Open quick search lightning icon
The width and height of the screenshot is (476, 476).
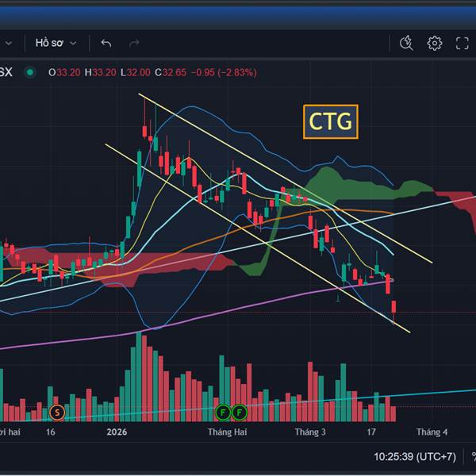[x=406, y=43]
